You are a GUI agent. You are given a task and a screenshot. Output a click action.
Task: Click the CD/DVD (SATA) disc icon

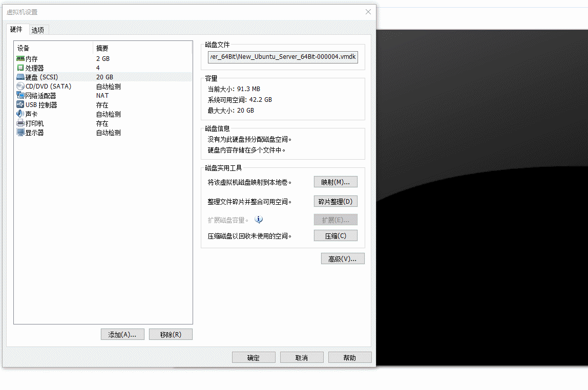pyautogui.click(x=20, y=86)
